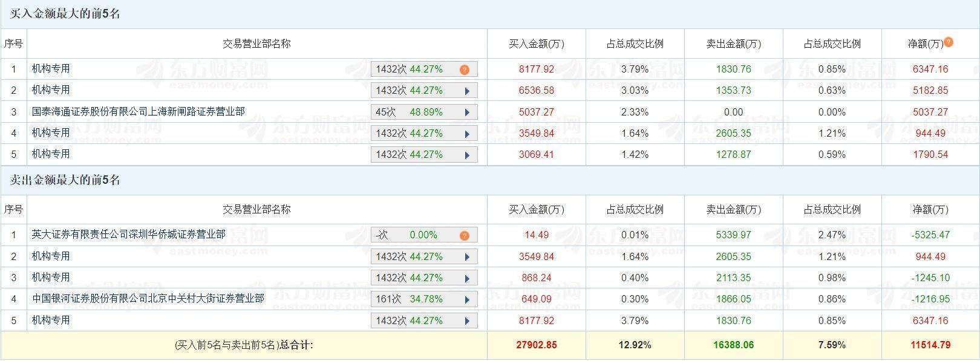The height and width of the screenshot is (361, 980).
Task: Expand buy row 4 机构专用 arrow
Action: coord(466,132)
